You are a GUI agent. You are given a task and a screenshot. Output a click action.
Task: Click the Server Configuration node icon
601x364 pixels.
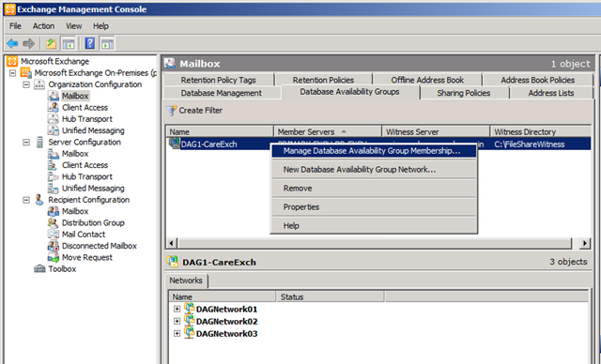(39, 142)
